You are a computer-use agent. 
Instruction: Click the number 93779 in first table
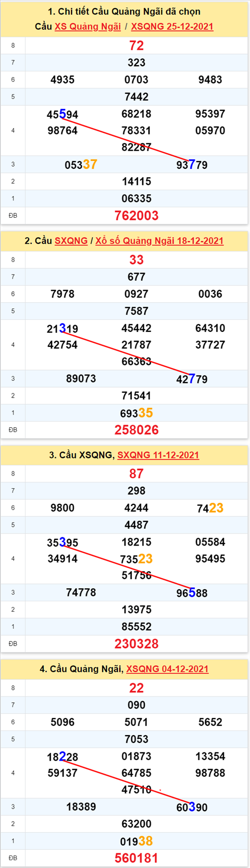192,165
